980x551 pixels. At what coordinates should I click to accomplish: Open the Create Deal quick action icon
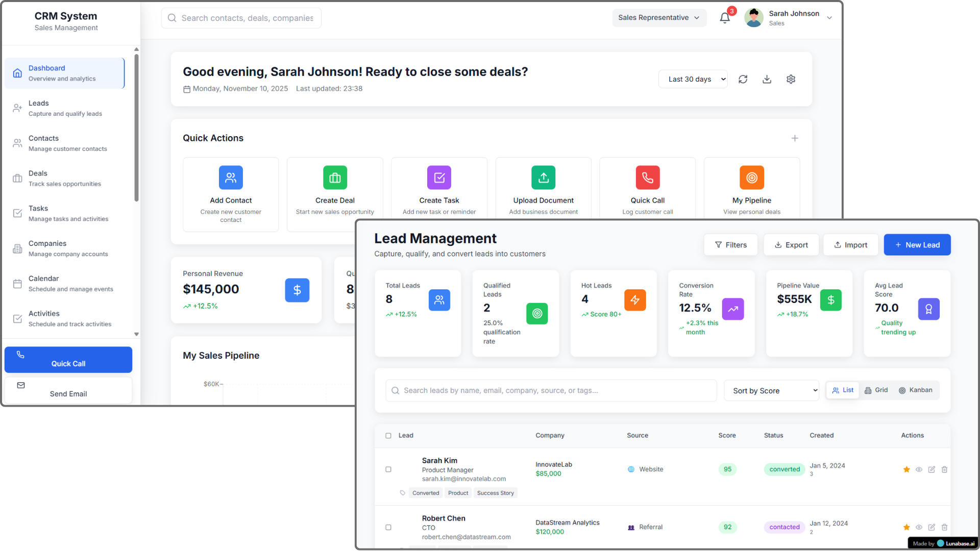tap(335, 178)
